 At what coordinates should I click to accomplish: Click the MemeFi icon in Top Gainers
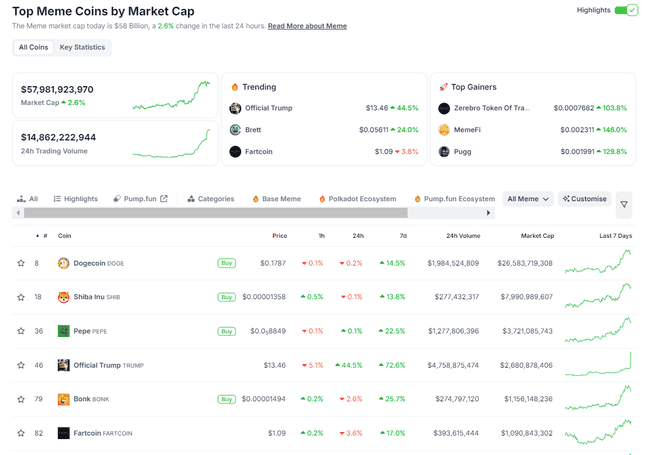[x=444, y=130]
